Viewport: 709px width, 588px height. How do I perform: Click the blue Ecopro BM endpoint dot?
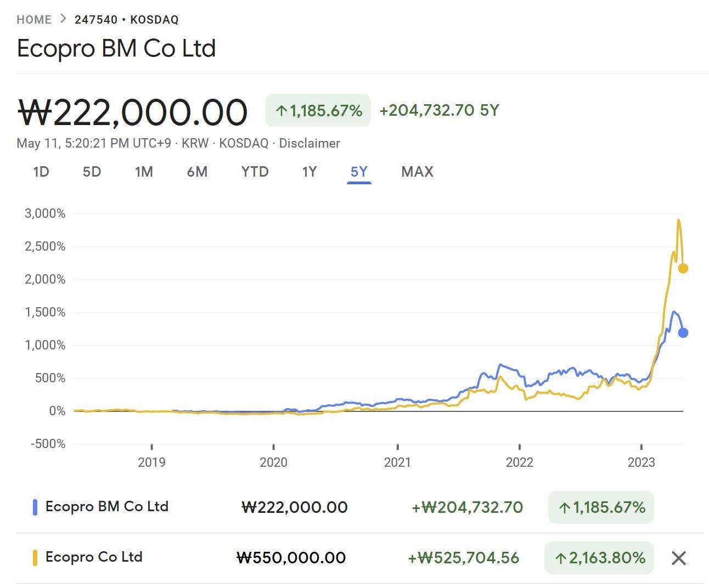click(x=683, y=332)
